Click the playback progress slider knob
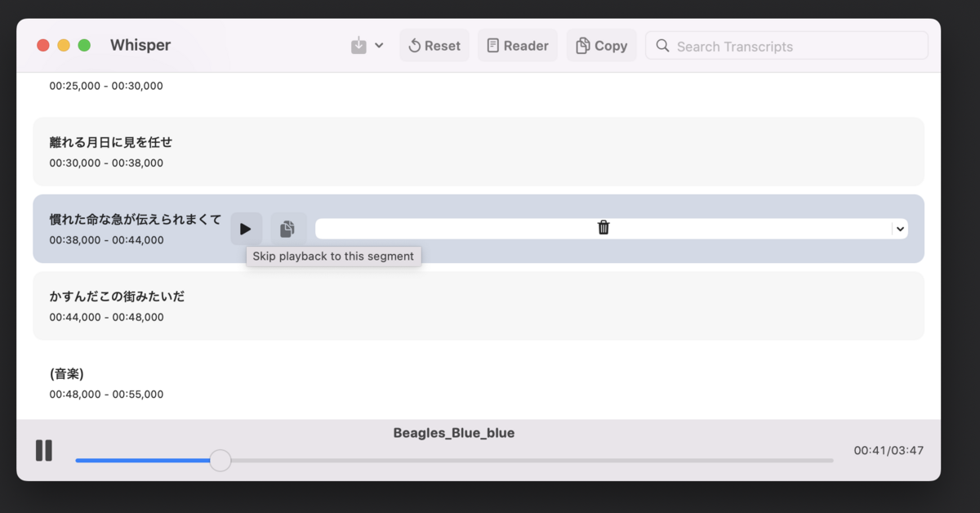The width and height of the screenshot is (980, 513). click(x=220, y=461)
